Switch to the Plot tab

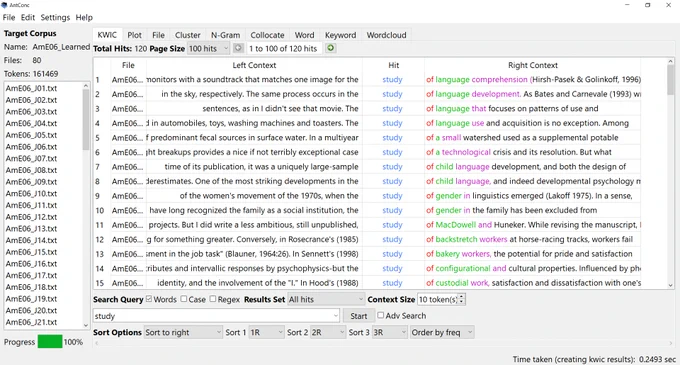point(134,35)
